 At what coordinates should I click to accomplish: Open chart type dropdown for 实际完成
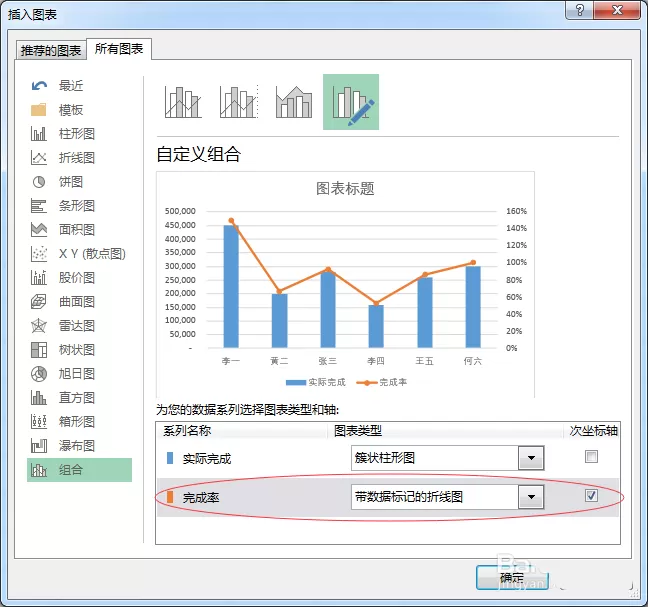531,458
